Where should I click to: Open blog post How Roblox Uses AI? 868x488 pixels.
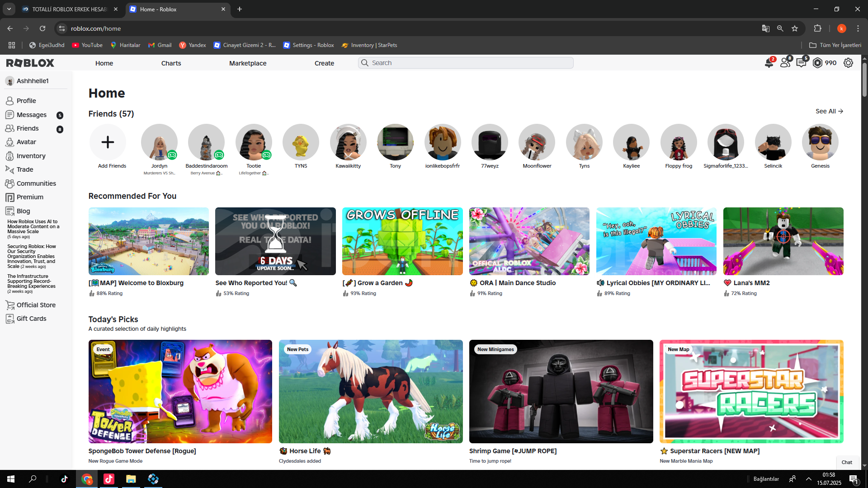pyautogui.click(x=33, y=229)
